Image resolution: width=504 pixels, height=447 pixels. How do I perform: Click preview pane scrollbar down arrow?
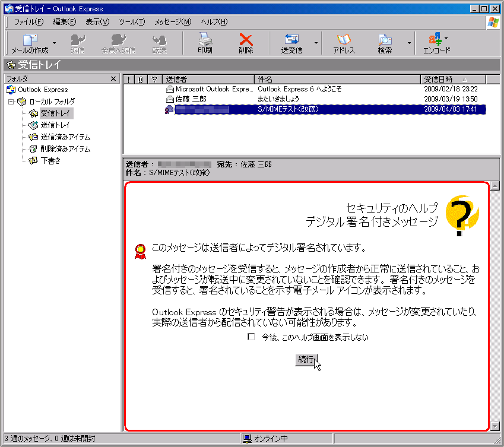point(496,426)
